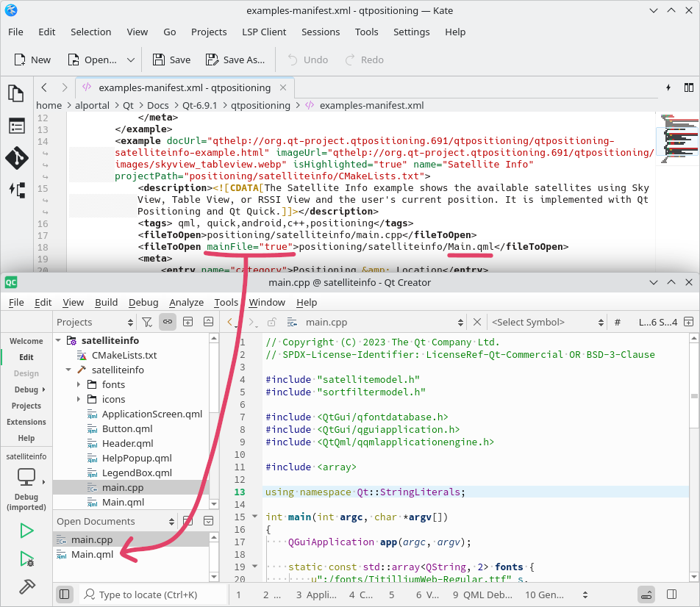Open Kate's Projects sidebar panel icon

click(x=17, y=126)
